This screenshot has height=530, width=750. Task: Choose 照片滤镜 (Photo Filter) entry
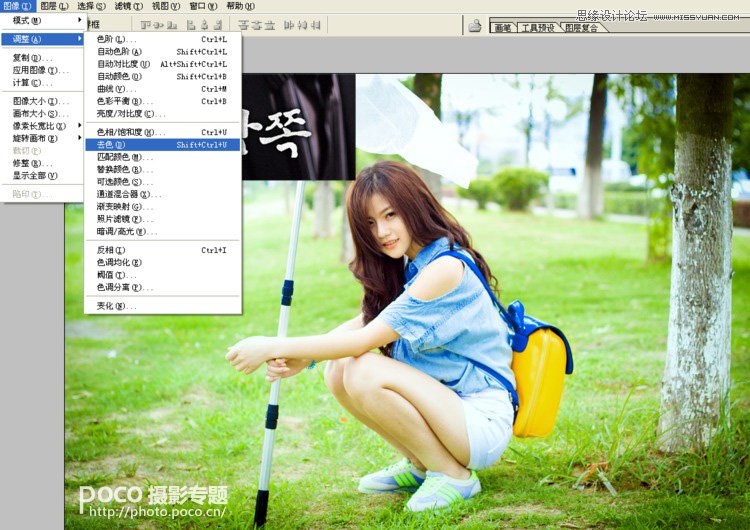[x=163, y=219]
